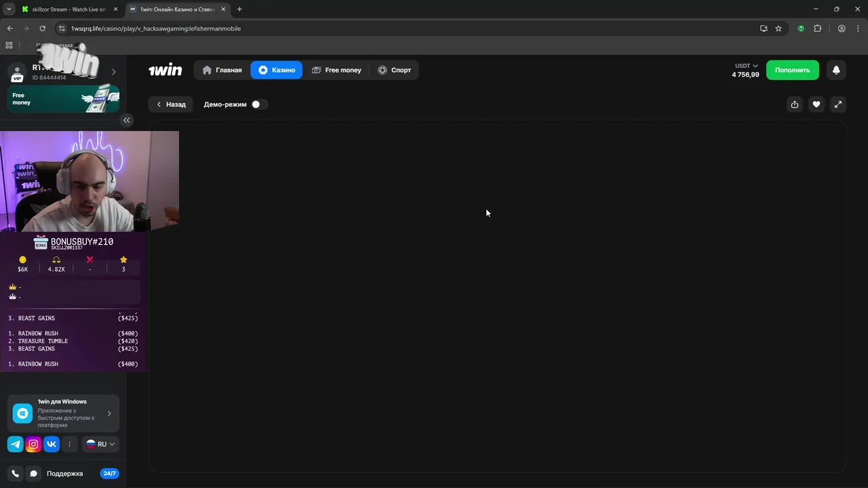Add game to favorites heart icon
Screen dimensions: 868x488
click(x=816, y=104)
